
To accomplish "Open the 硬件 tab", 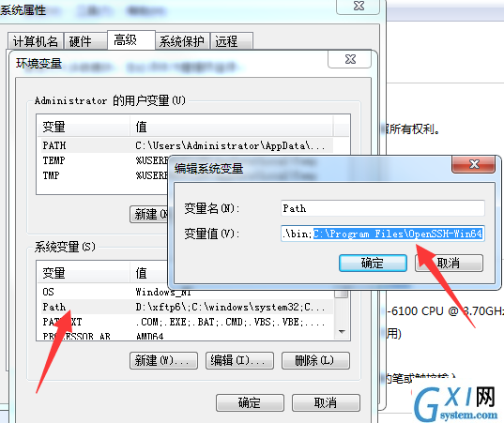I will (85, 41).
